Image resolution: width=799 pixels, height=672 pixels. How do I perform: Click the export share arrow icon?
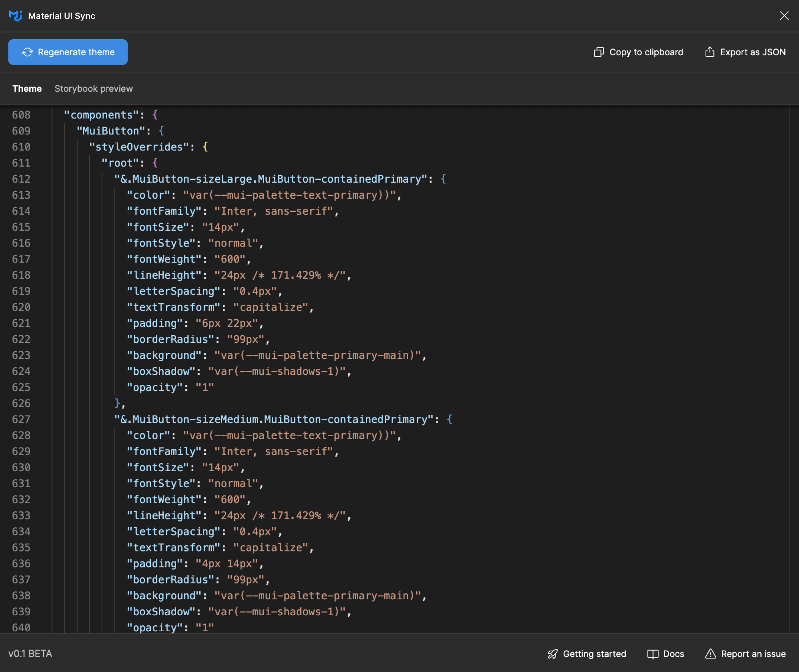click(x=710, y=52)
